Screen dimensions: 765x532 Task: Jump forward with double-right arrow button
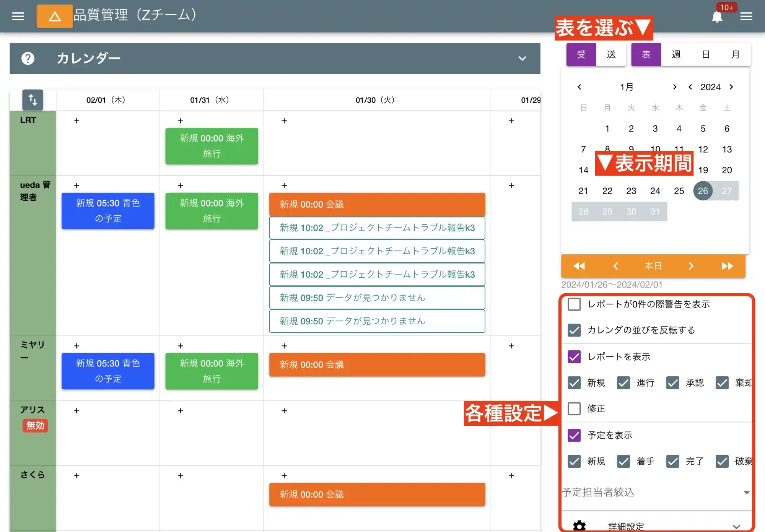coord(727,266)
